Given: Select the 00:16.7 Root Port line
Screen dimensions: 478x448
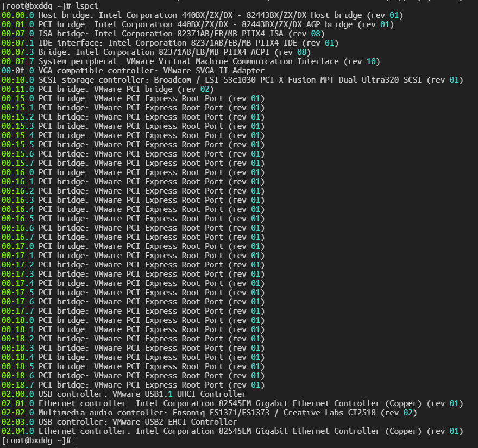Looking at the screenshot, I should pyautogui.click(x=133, y=237).
